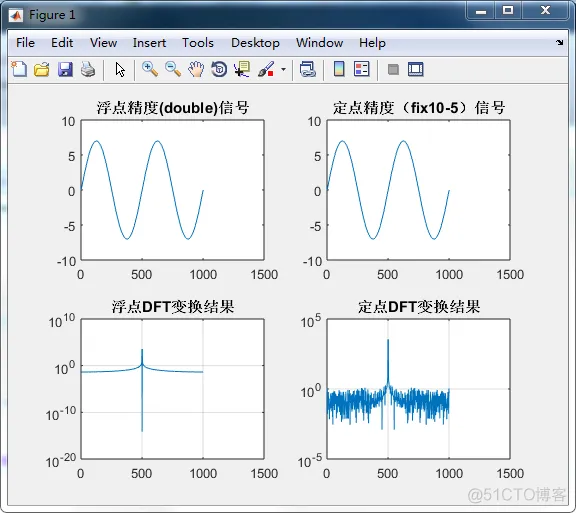Open the Window menu
Image resolution: width=576 pixels, height=513 pixels.
(x=319, y=43)
